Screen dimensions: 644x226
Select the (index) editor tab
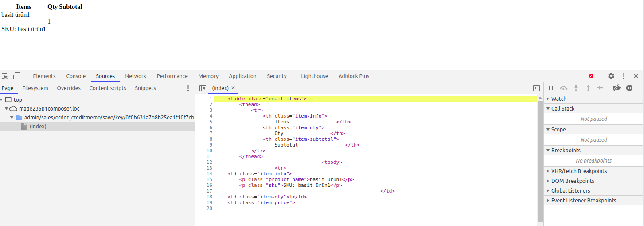pos(220,88)
